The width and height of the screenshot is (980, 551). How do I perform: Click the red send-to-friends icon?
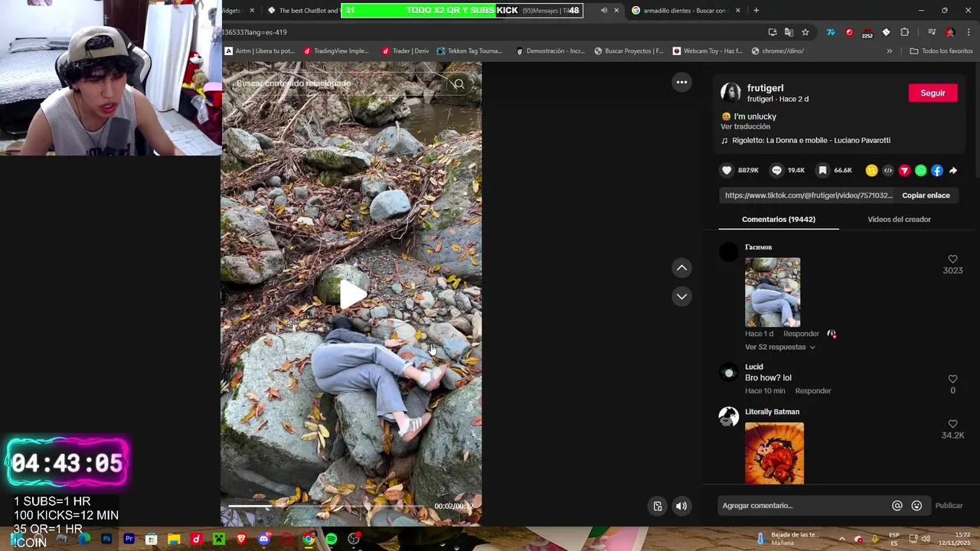click(x=904, y=171)
